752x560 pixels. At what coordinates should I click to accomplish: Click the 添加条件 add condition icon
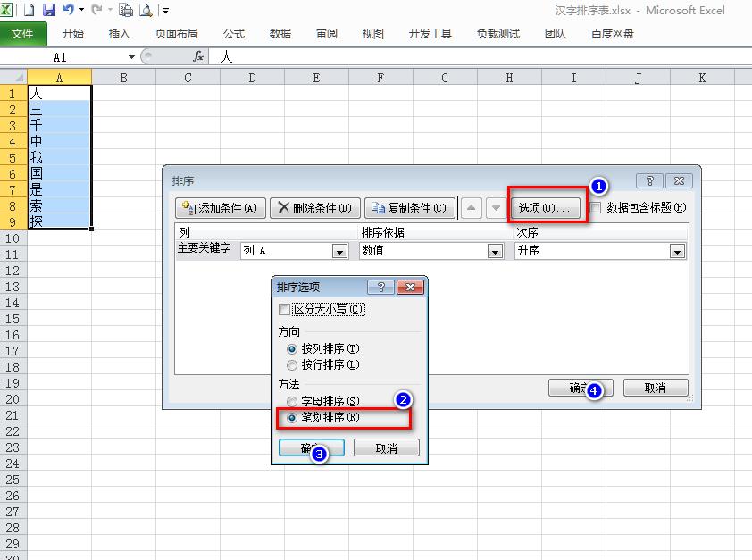click(x=218, y=207)
